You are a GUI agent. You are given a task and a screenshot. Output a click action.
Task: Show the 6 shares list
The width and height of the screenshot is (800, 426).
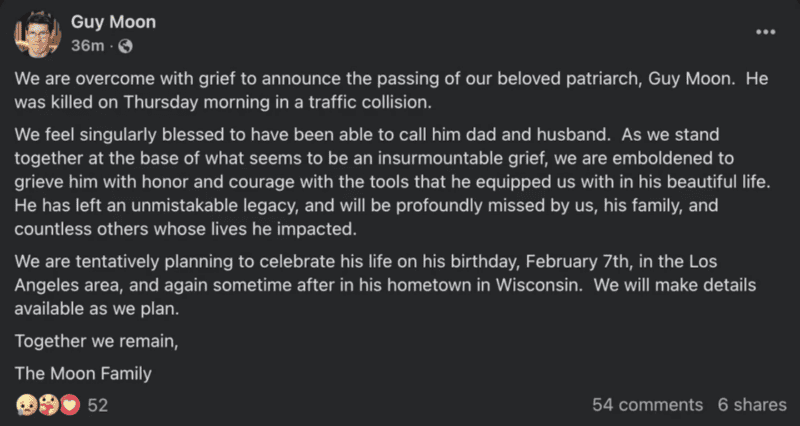pos(752,405)
